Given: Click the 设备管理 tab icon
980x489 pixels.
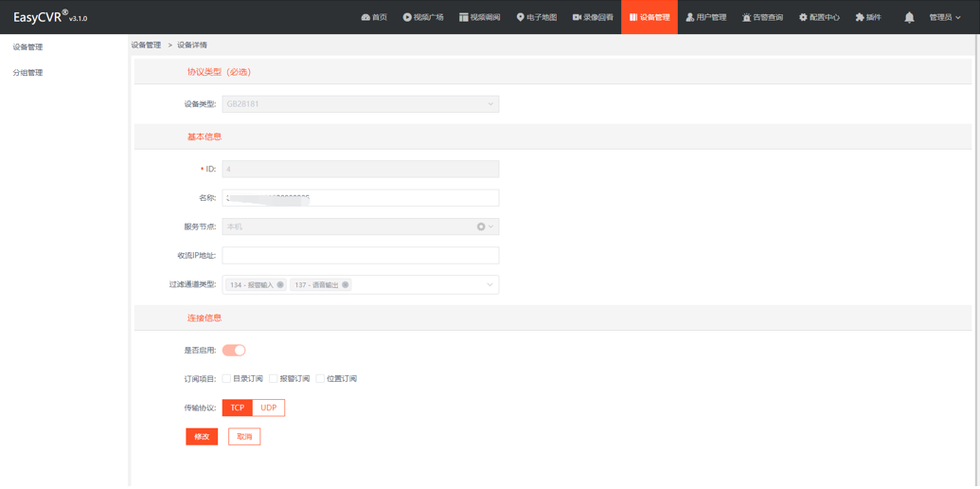Looking at the screenshot, I should 633,17.
